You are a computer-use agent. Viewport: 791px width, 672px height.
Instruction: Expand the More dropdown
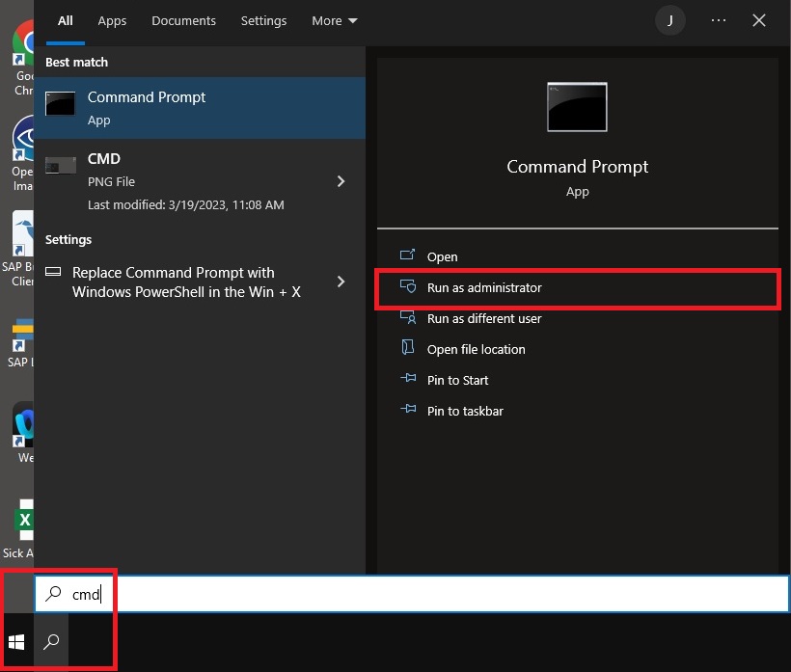[x=335, y=20]
